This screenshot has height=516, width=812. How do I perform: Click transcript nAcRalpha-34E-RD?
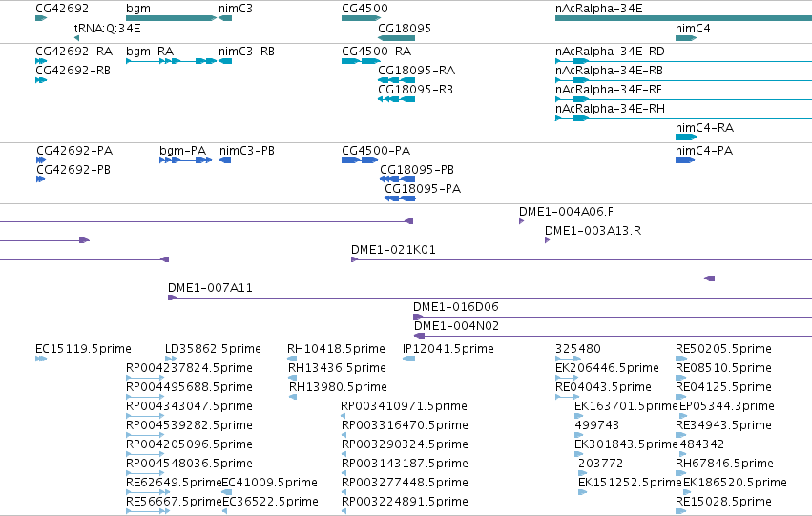[683, 61]
